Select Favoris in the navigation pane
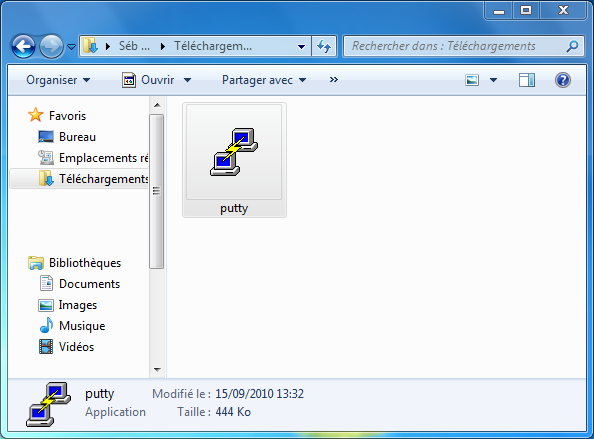Viewport: 594px width, 439px height. pyautogui.click(x=67, y=116)
